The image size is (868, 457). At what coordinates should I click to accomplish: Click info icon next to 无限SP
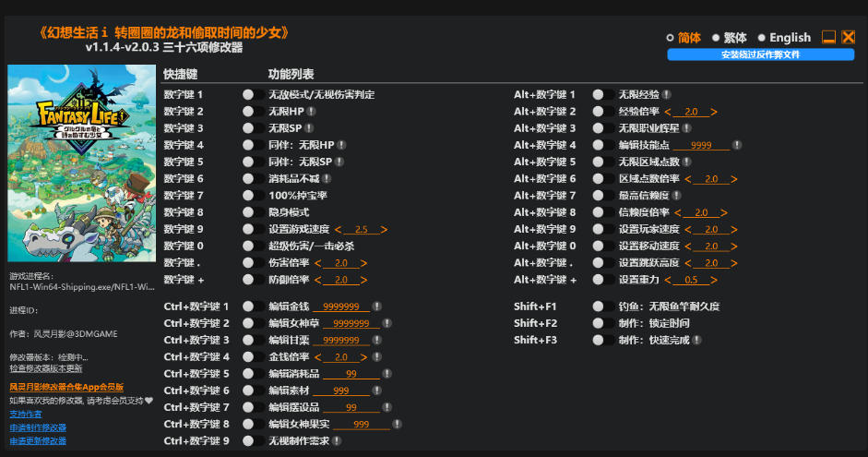(309, 128)
